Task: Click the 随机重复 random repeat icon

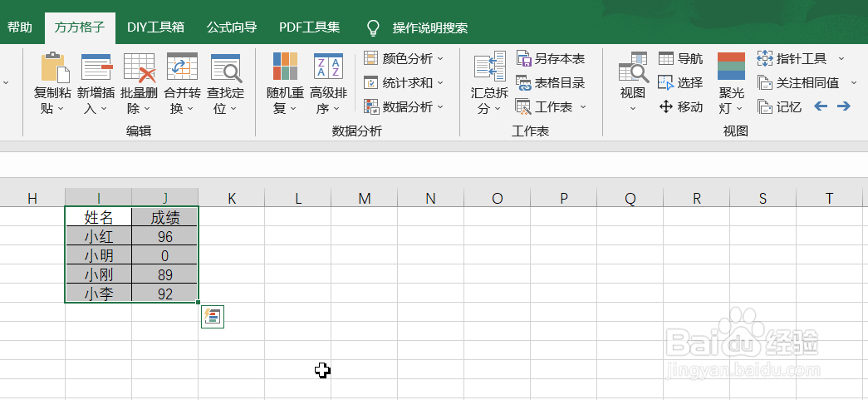Action: (x=285, y=67)
